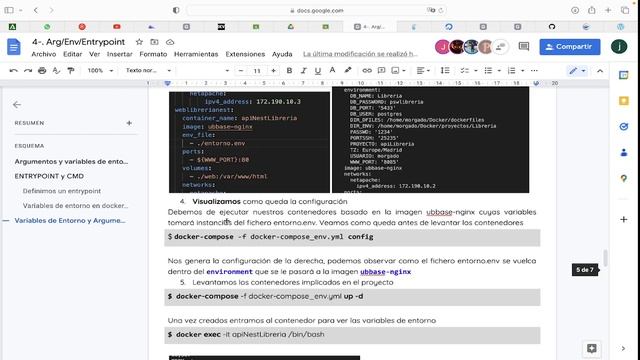Image resolution: width=640 pixels, height=360 pixels.
Task: Open the text color picker
Action: (332, 71)
